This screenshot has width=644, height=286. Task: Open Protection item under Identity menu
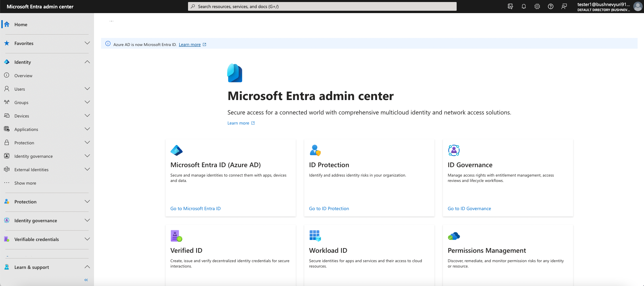point(24,143)
